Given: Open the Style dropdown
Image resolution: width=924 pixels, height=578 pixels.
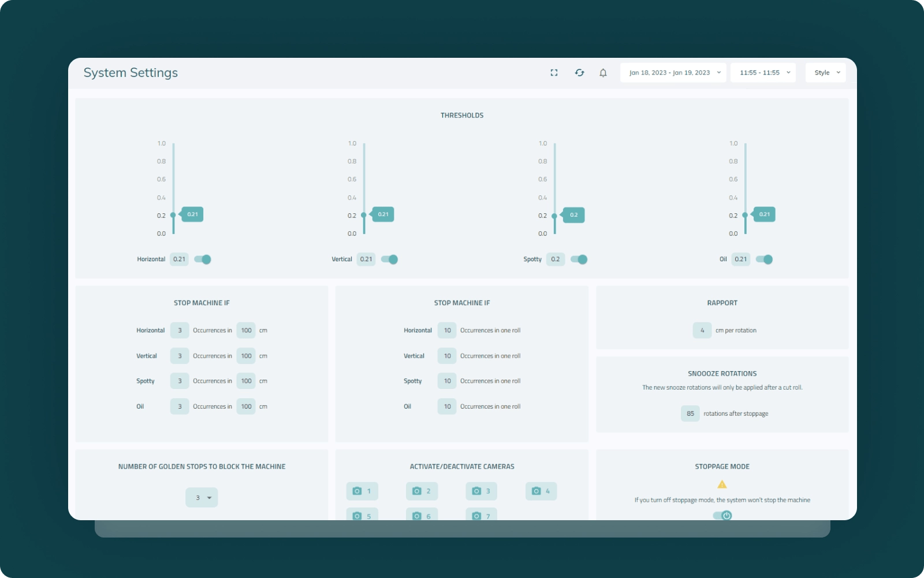Looking at the screenshot, I should (x=826, y=73).
